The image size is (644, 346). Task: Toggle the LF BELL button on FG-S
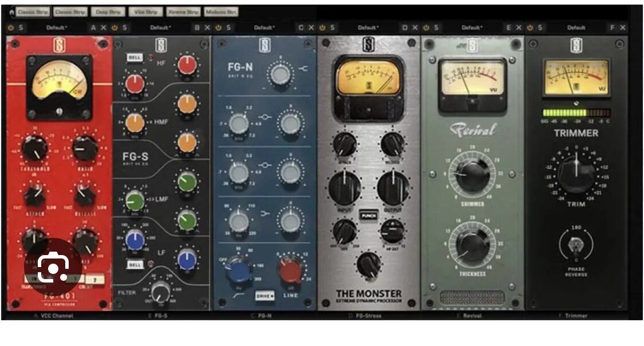(x=135, y=264)
